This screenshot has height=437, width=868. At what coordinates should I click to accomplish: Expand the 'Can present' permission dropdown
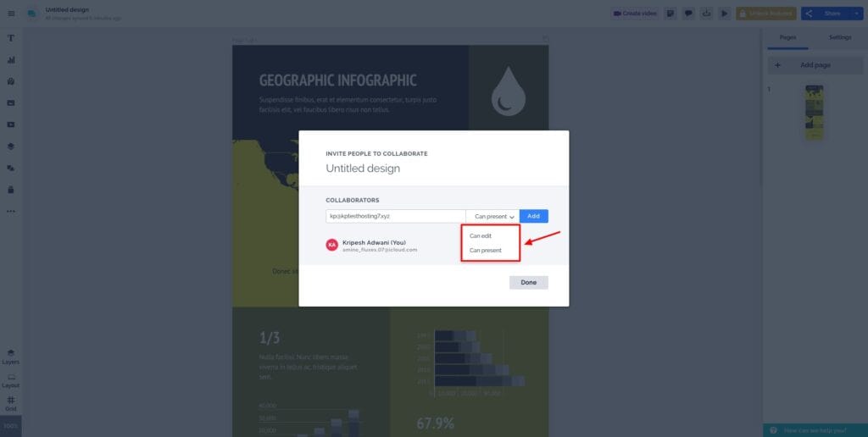click(x=492, y=217)
